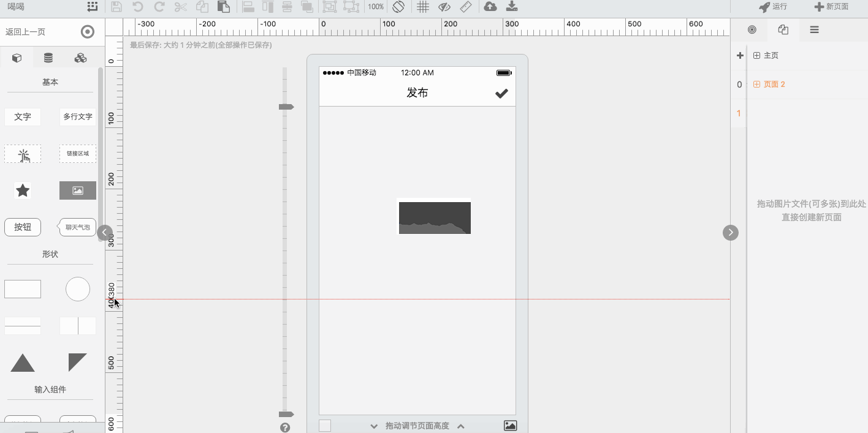Click the cloud upload icon

(490, 7)
